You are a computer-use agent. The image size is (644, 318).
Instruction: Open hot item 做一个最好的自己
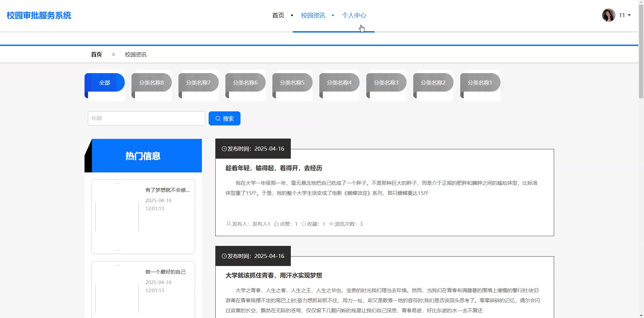pos(165,272)
